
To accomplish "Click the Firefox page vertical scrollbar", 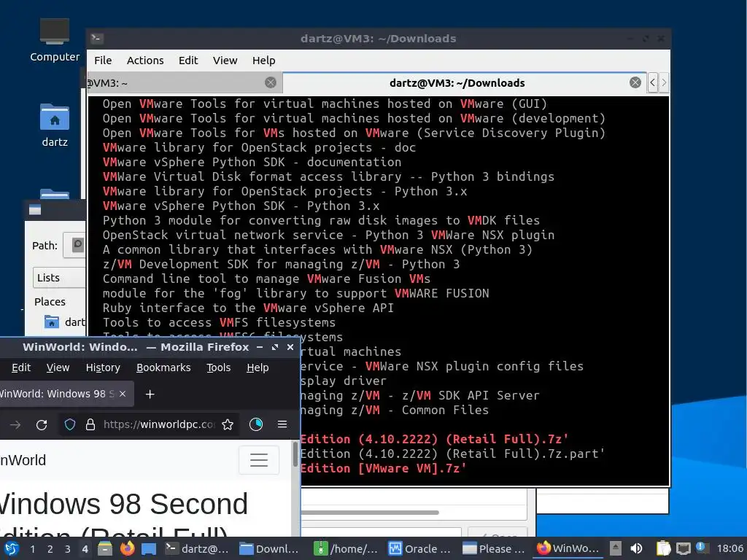I will coord(295,454).
